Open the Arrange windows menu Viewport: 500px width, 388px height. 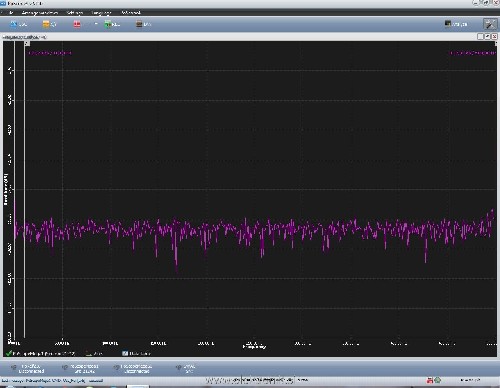[x=40, y=13]
